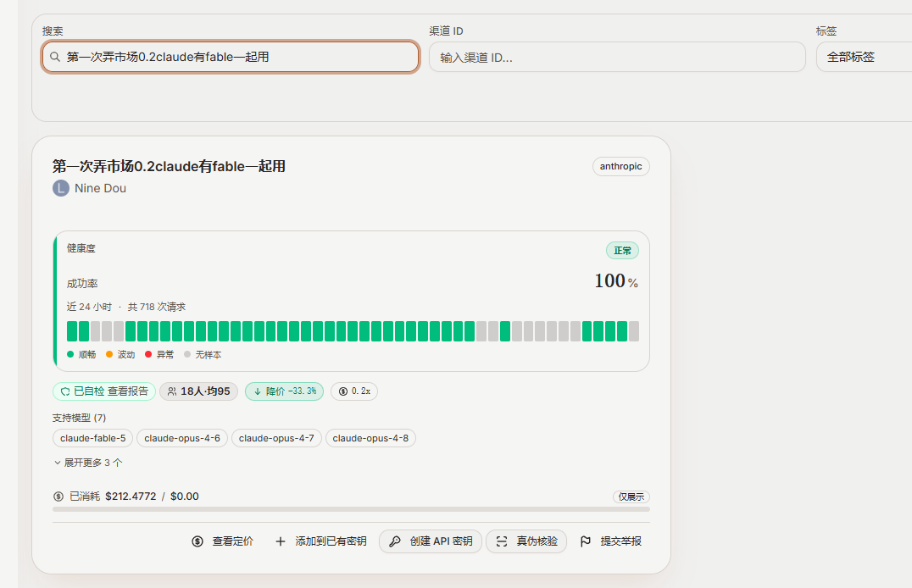
Task: Click the 支持模型 (7) label
Action: pyautogui.click(x=79, y=418)
